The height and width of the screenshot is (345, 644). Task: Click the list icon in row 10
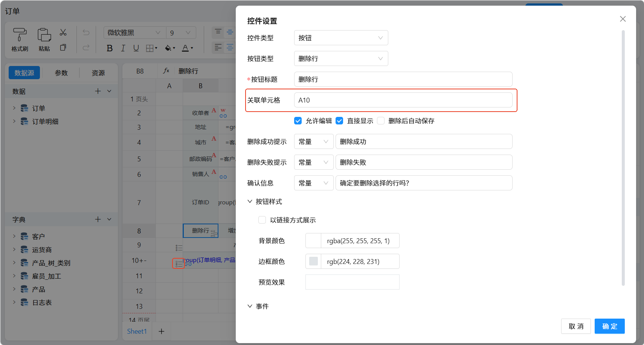[x=179, y=263]
